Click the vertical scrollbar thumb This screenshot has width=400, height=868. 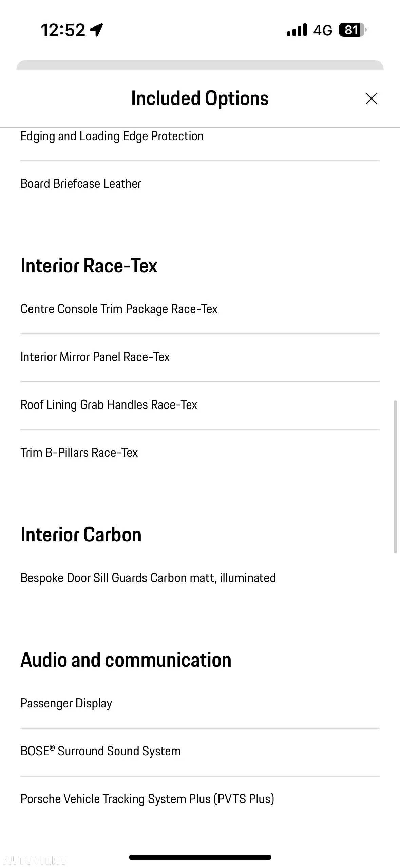[x=395, y=477]
